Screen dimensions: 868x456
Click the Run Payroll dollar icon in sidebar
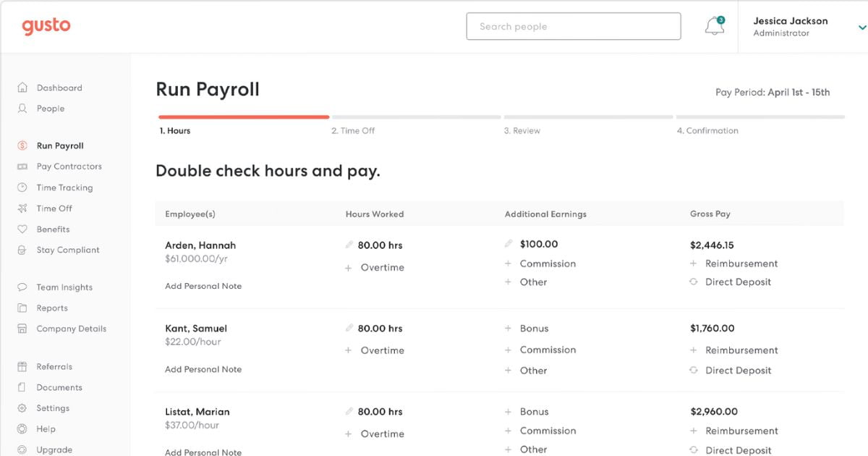click(22, 145)
